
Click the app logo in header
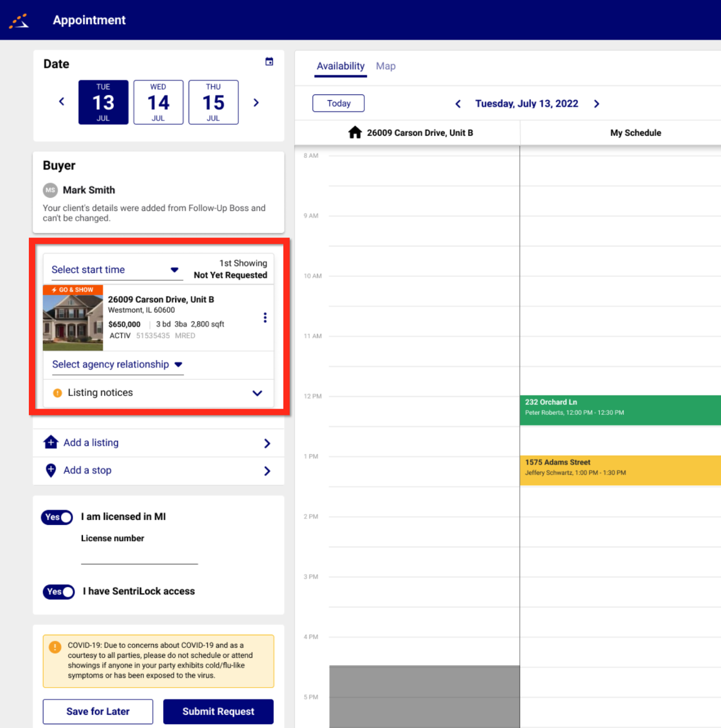point(19,21)
